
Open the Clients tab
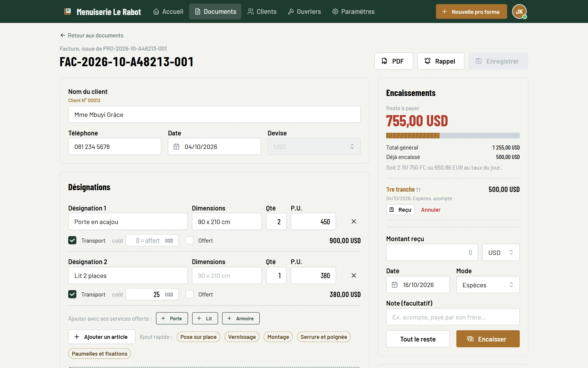point(262,11)
